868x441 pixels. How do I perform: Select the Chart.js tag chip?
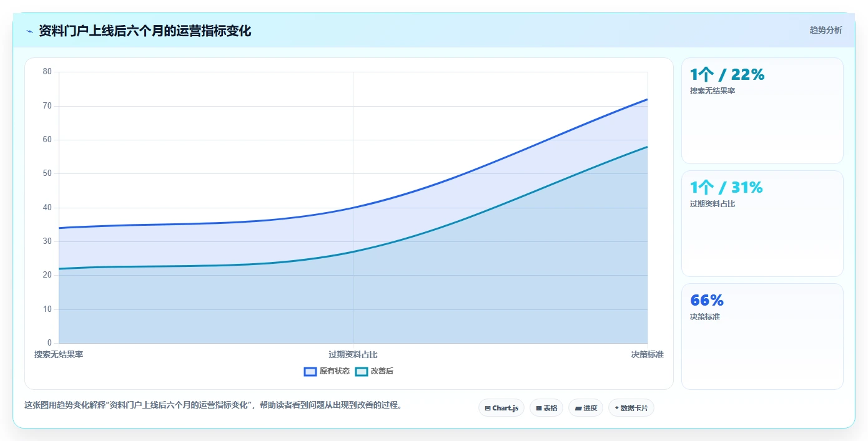tap(501, 408)
